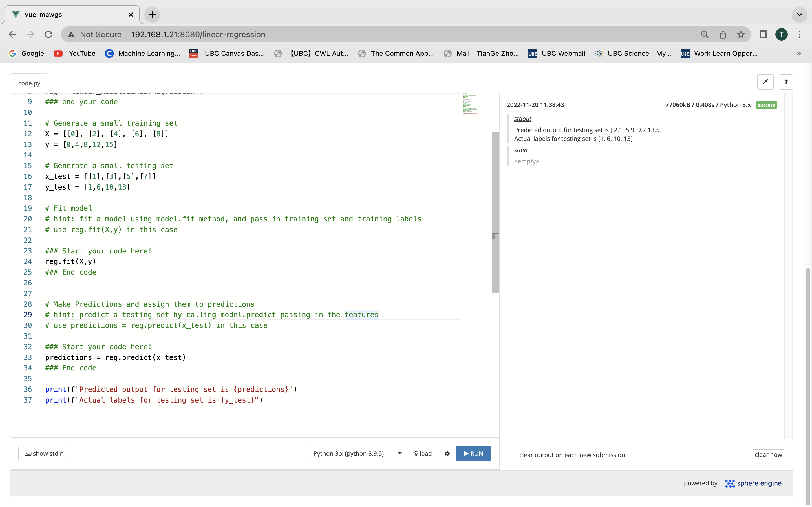Reload the page with the refresh icon
Viewport: 812px width, 507px height.
coord(49,34)
